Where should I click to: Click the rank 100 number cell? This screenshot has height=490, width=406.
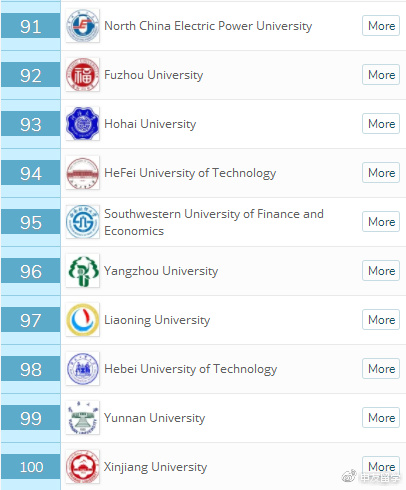31,467
